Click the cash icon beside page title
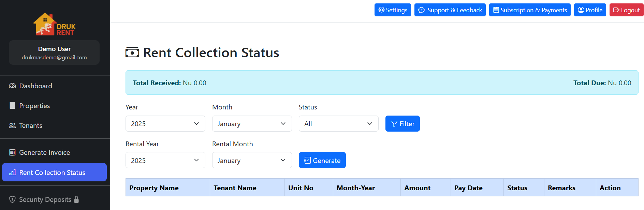Viewport: 644px width, 210px height. [x=132, y=52]
